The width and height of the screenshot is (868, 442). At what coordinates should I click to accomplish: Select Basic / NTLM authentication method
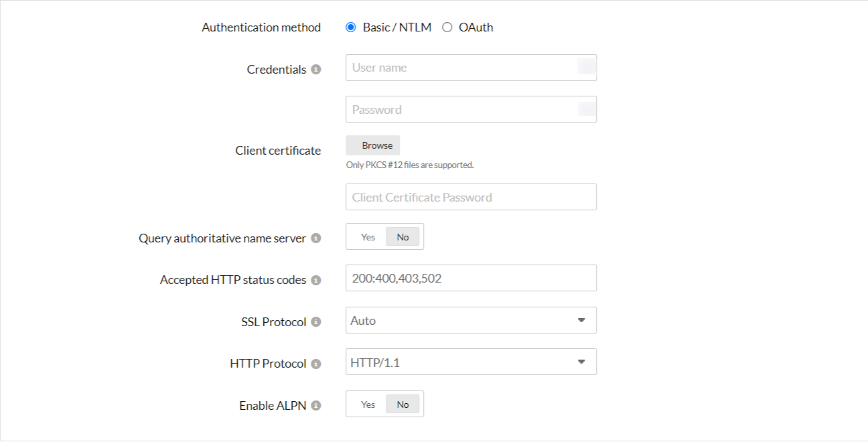click(351, 27)
